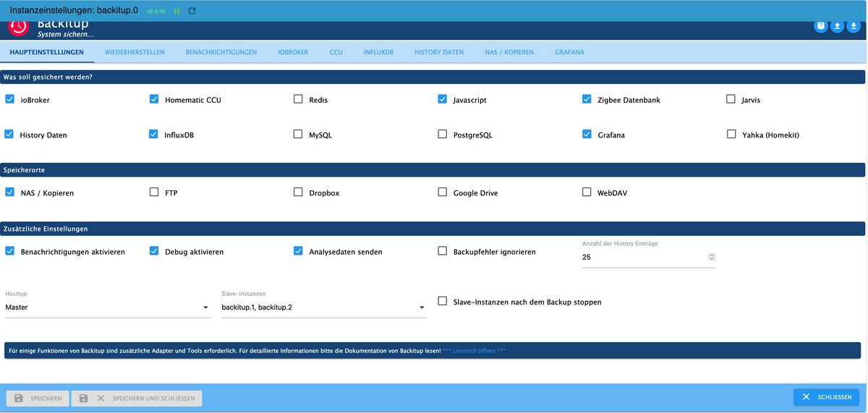This screenshot has width=868, height=413.
Task: Click the Speichern button
Action: tap(38, 398)
